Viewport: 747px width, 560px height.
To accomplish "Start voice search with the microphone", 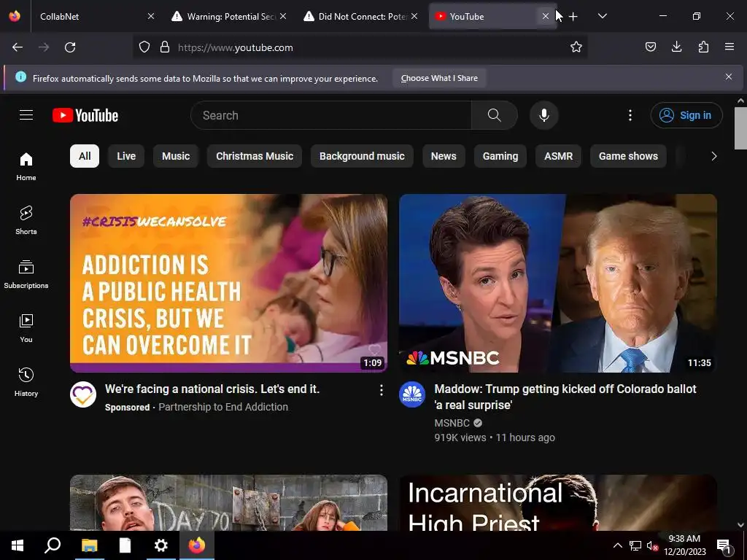I will click(x=544, y=115).
